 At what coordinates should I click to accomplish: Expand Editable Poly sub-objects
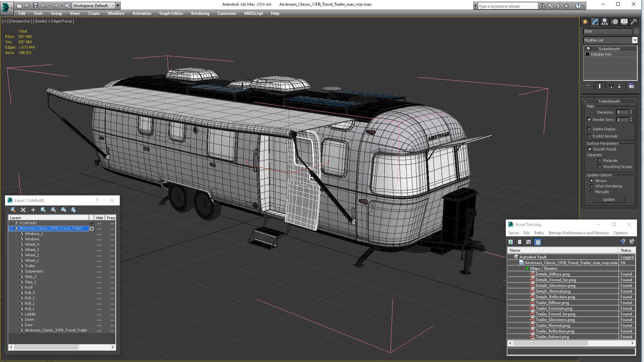587,54
